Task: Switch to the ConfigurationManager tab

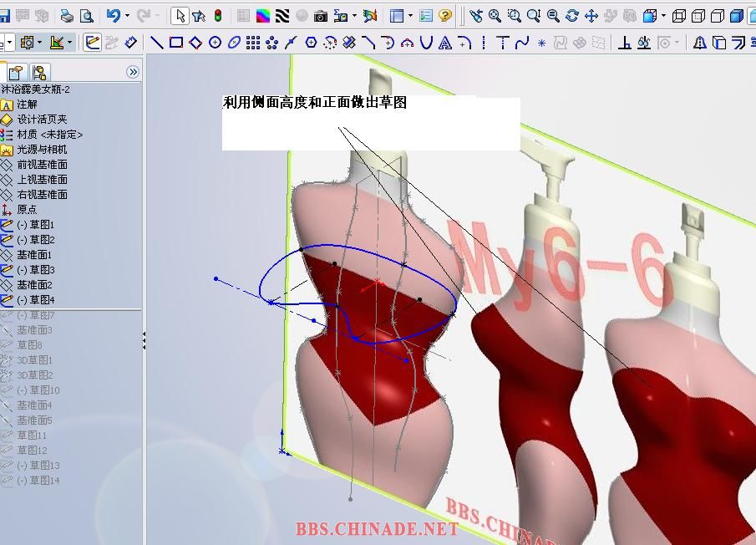Action: pos(39,73)
